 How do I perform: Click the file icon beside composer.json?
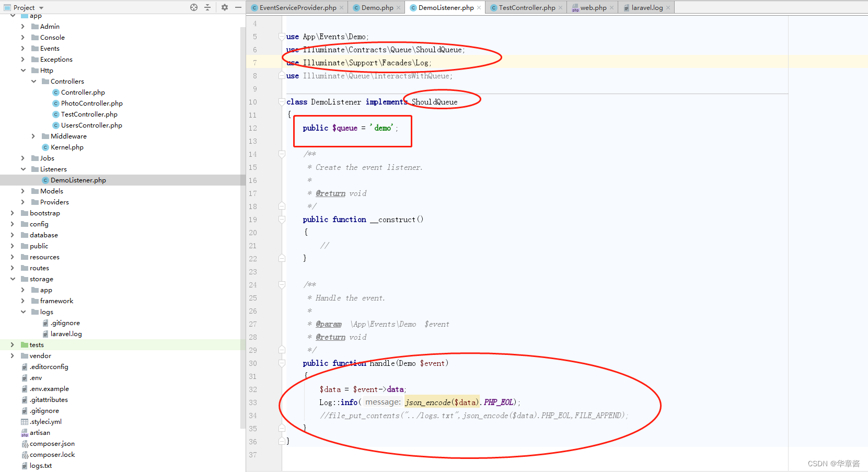(x=25, y=443)
